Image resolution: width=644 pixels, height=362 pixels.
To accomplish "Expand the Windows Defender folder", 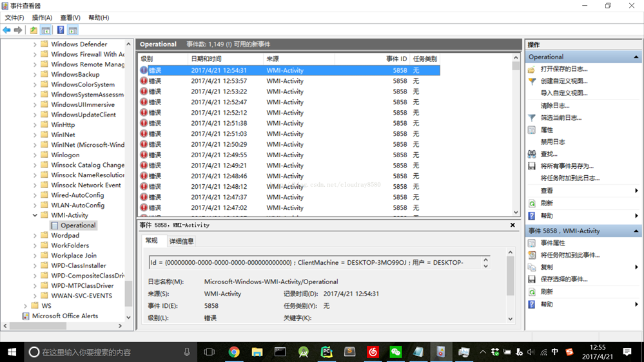I will 35,44.
